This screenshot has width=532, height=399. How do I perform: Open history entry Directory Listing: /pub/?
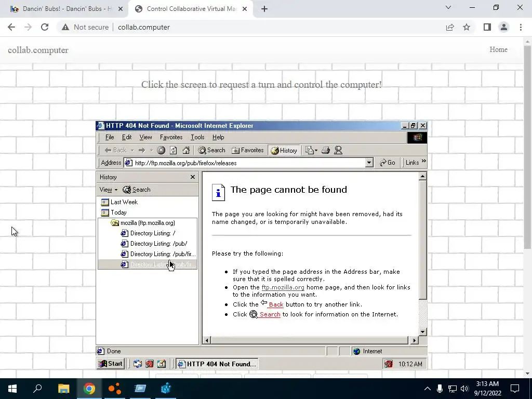[x=154, y=244]
